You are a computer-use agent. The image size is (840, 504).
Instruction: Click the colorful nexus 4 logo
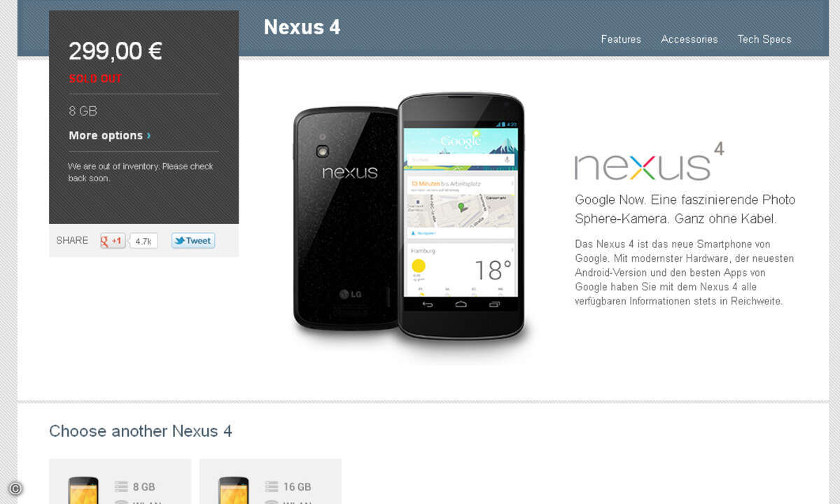pyautogui.click(x=649, y=161)
